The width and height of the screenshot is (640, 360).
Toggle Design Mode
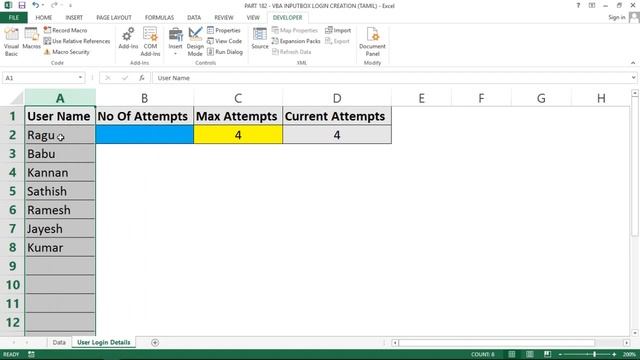pos(195,42)
